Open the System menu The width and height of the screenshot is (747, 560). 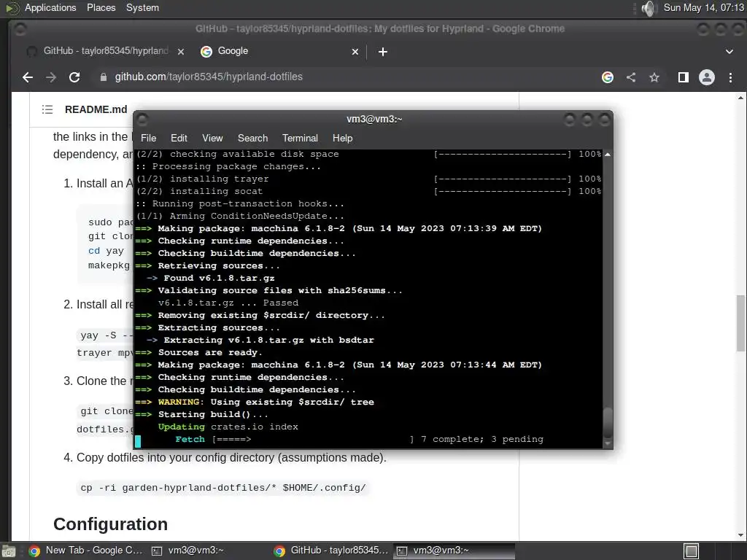(x=142, y=7)
